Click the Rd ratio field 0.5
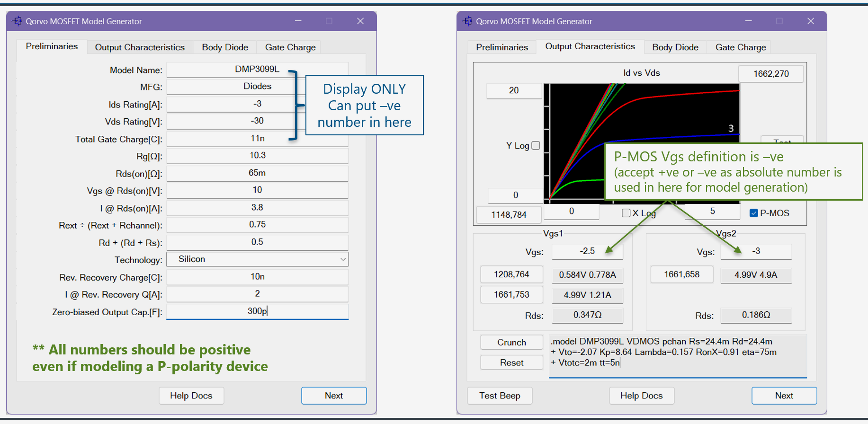Viewport: 868px width, 424px height. 257,242
